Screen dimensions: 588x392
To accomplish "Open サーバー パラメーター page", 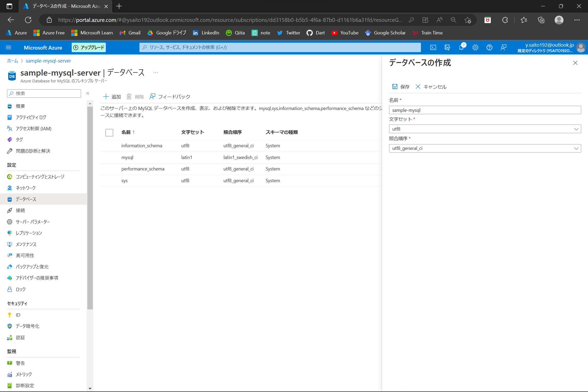I will tap(32, 222).
